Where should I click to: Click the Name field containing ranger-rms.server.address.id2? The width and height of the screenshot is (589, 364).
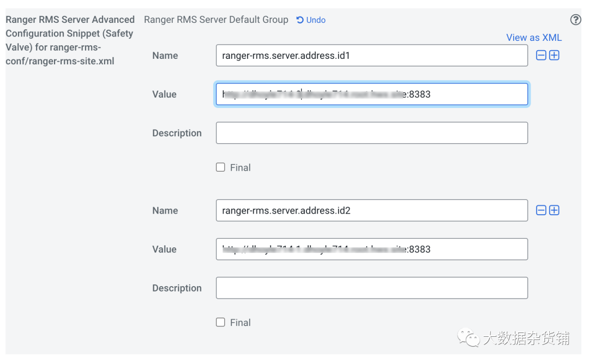(x=371, y=210)
